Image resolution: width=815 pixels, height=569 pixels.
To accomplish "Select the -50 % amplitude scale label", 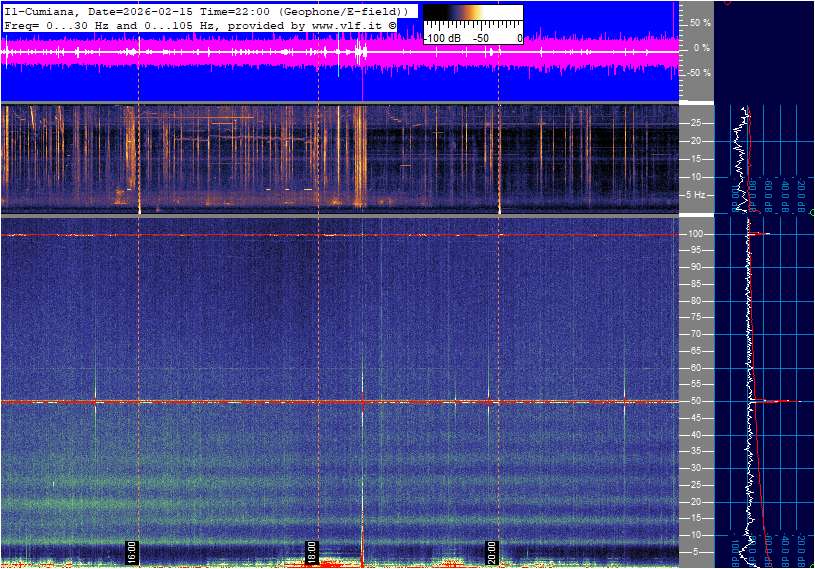I will 698,73.
